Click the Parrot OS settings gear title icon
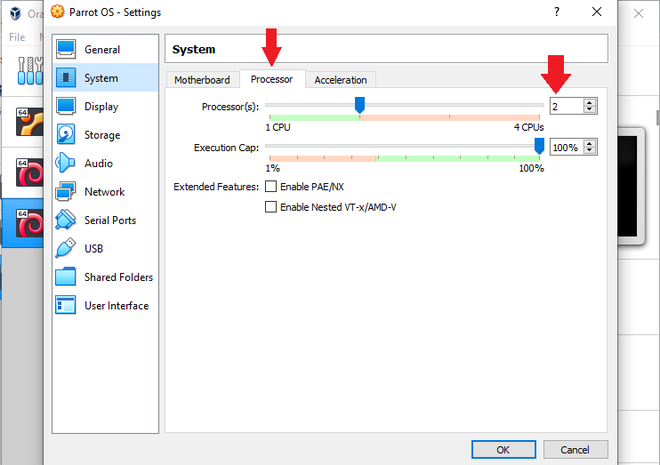This screenshot has width=660, height=465. 58,12
